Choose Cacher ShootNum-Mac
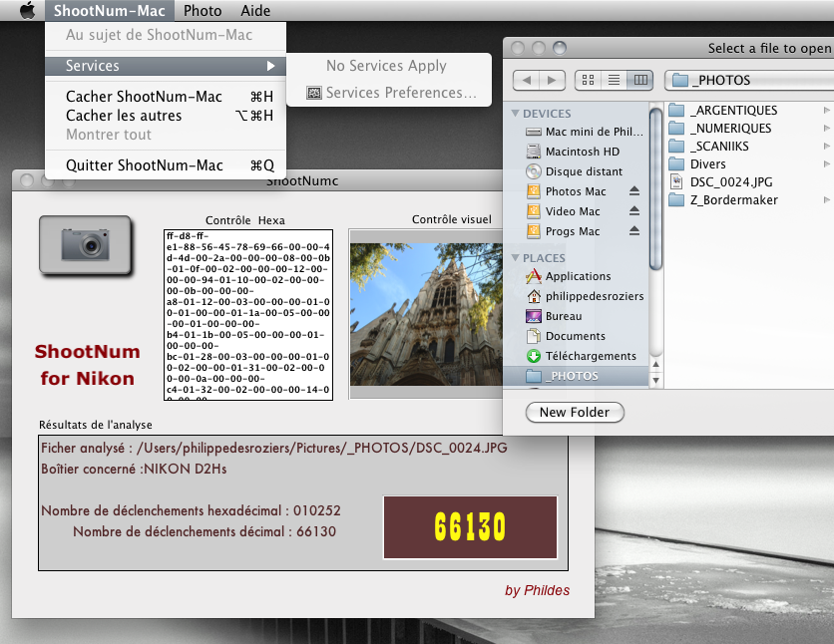The height and width of the screenshot is (644, 834). point(166,97)
